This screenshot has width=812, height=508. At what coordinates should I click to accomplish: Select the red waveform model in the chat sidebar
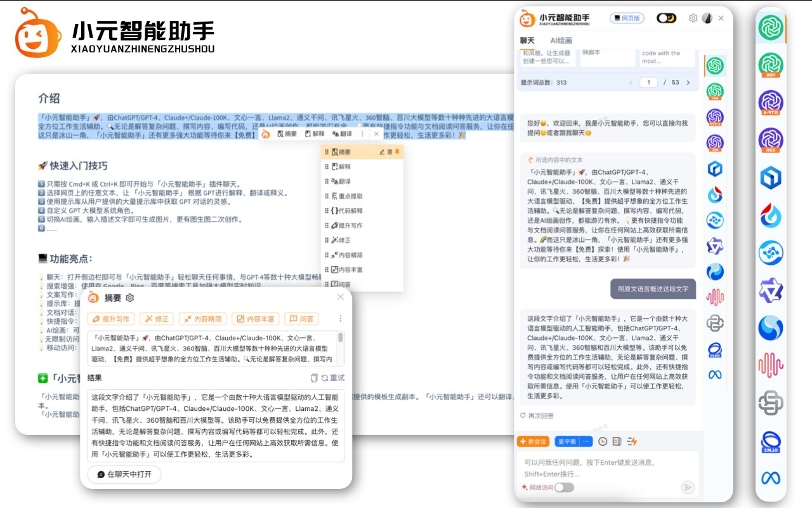(716, 297)
